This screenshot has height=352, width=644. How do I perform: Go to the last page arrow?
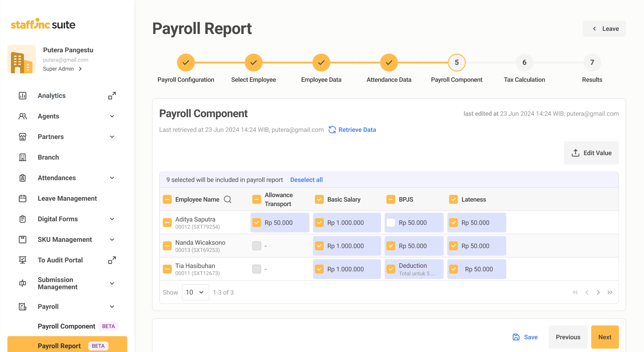[x=610, y=292]
